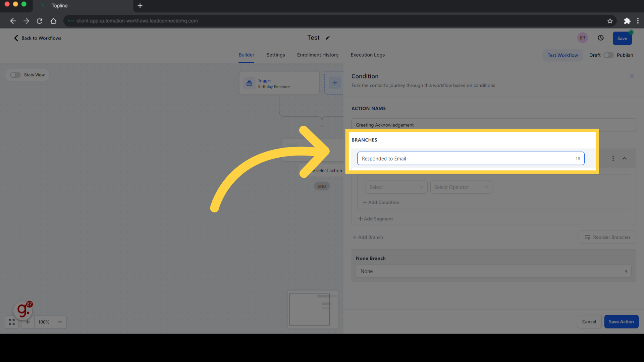Zoom out the workflow canvas
644x362 pixels.
point(60,322)
